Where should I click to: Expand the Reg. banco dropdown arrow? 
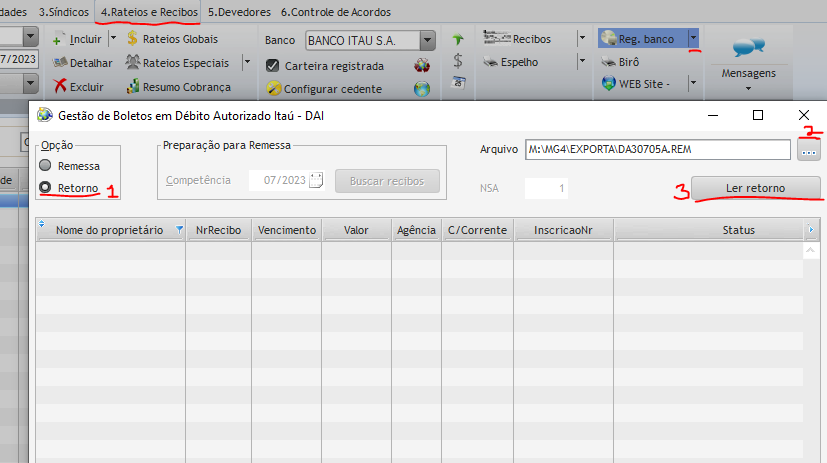[693, 39]
